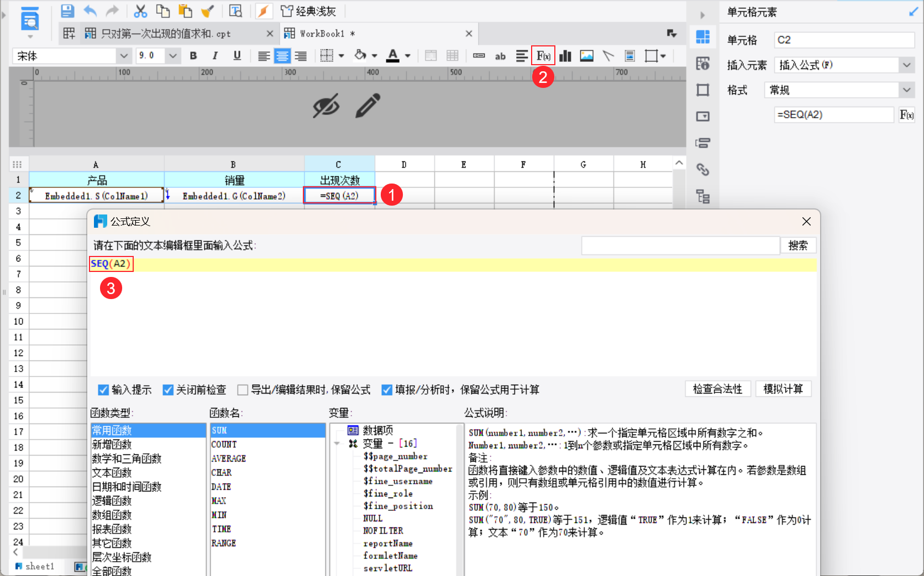This screenshot has width=924, height=576.
Task: Insert formula with the toolbar F(x) icon
Action: click(543, 56)
